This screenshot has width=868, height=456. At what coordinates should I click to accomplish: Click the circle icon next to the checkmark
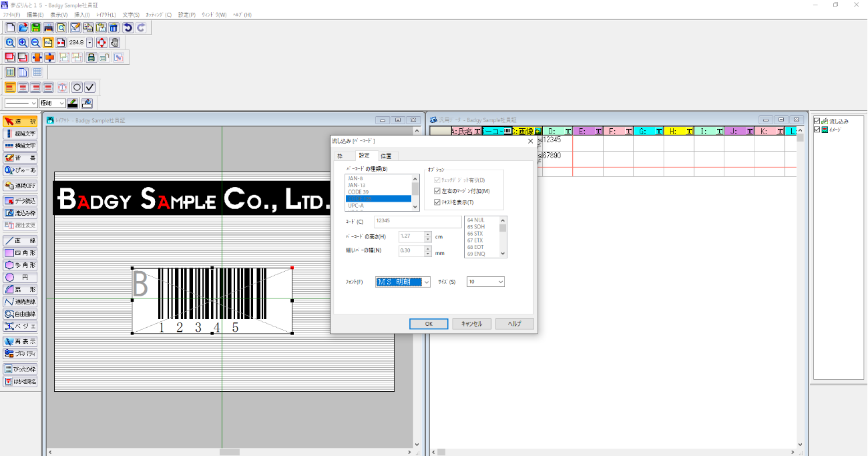pyautogui.click(x=77, y=87)
